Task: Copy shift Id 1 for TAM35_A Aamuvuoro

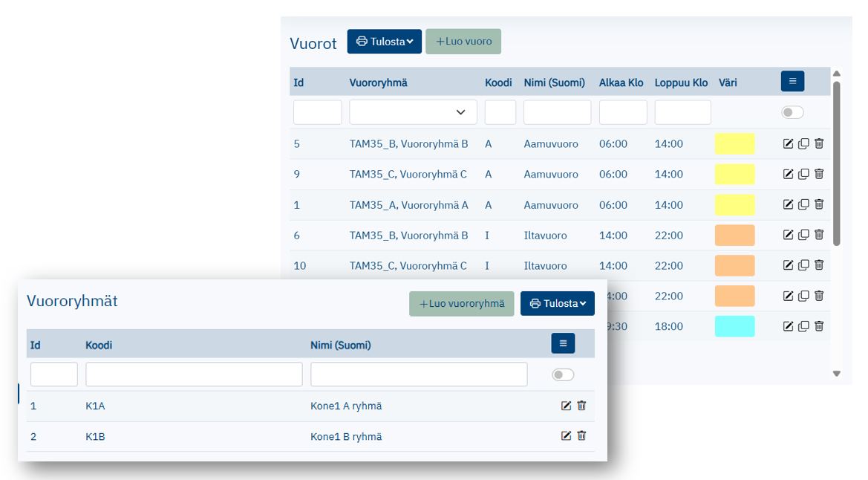Action: point(803,204)
